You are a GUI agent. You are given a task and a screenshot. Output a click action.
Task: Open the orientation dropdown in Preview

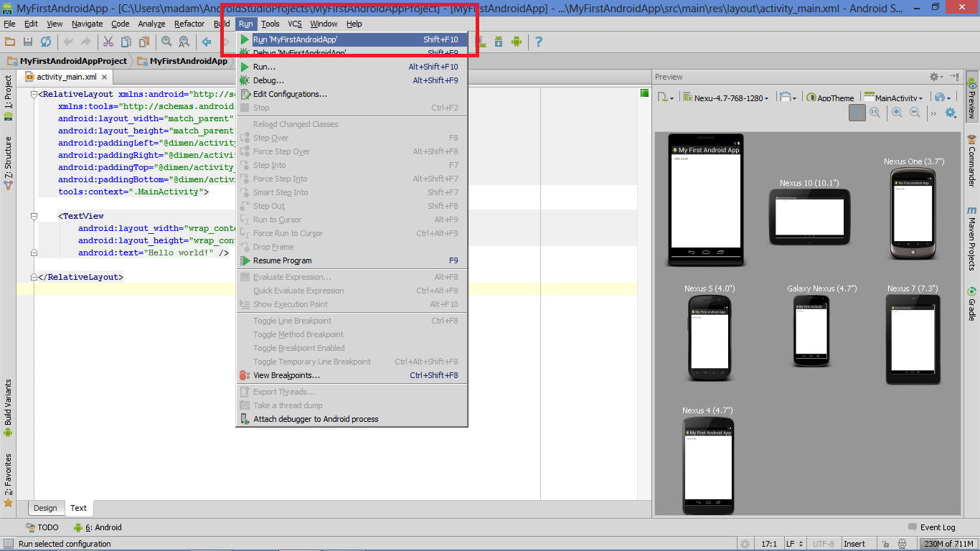pos(789,98)
